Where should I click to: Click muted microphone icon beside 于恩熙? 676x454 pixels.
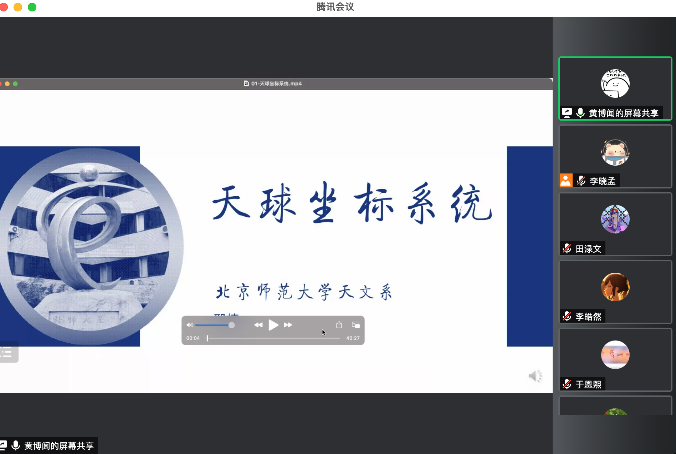click(x=566, y=384)
